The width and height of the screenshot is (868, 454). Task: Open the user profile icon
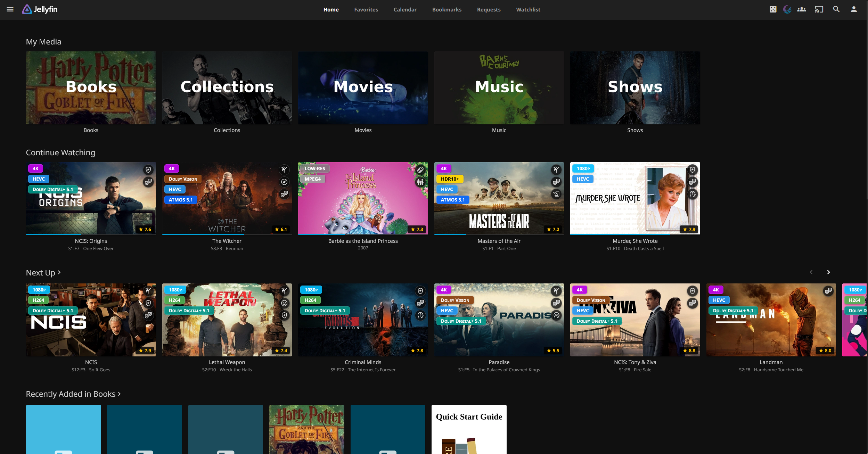point(854,9)
